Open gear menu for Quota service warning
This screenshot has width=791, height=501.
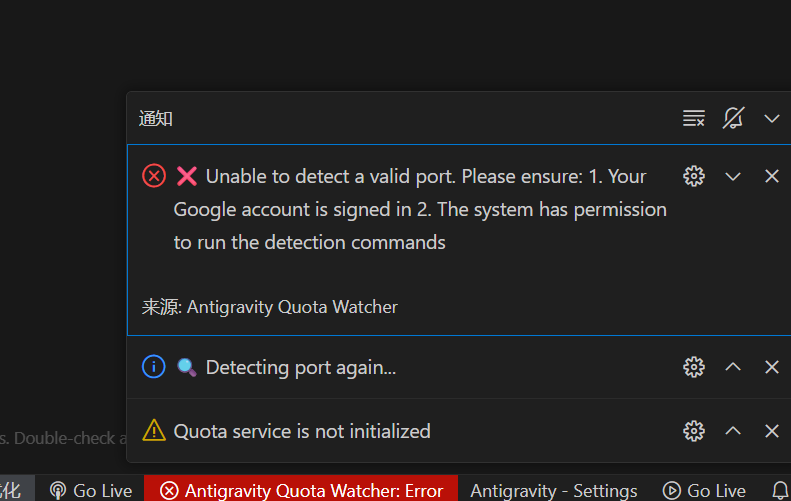[694, 431]
